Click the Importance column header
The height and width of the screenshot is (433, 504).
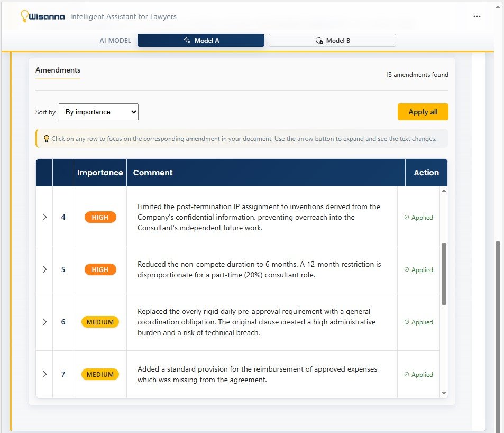coord(100,173)
